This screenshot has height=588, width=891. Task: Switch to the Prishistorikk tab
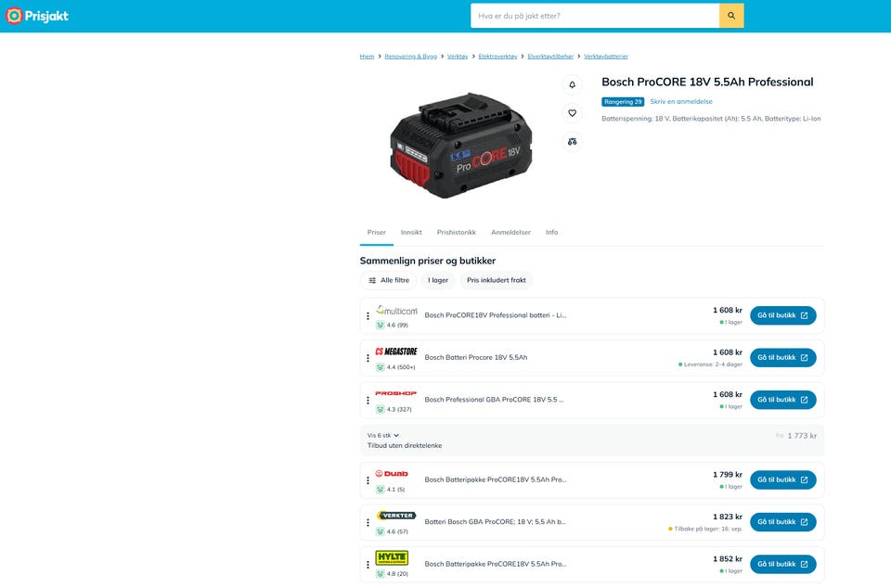coord(457,232)
